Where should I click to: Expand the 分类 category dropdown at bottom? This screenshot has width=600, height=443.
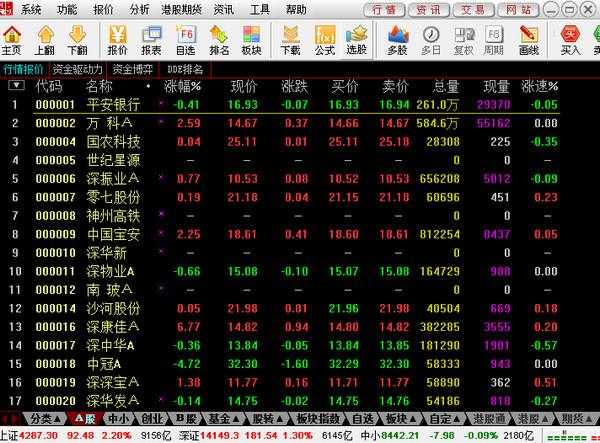(47, 418)
